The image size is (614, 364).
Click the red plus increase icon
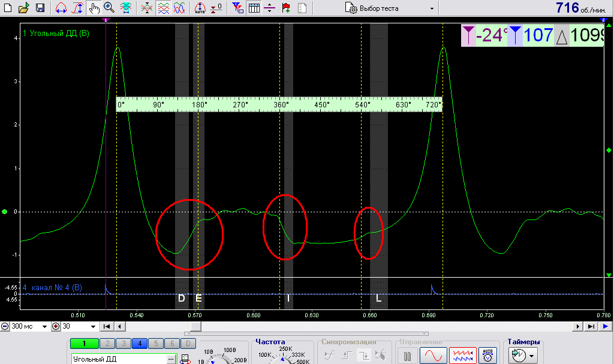(56, 326)
